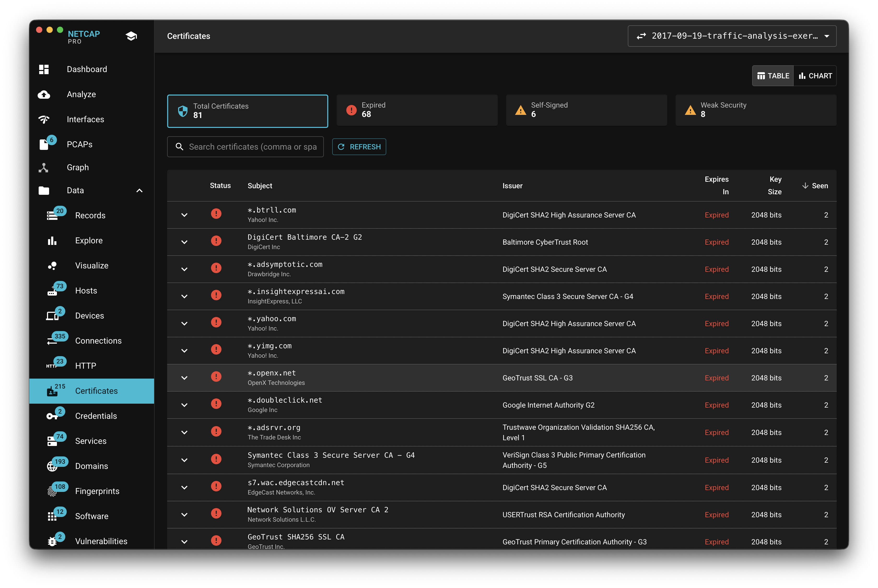Click the expired status icon for *.yahoo.com
The width and height of the screenshot is (878, 588).
click(x=216, y=322)
